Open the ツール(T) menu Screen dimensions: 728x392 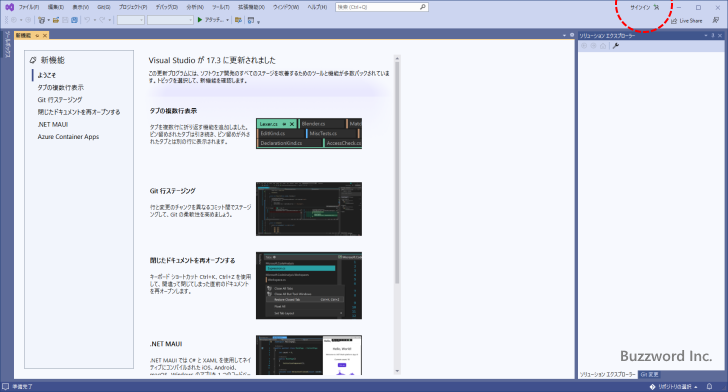[x=221, y=7]
